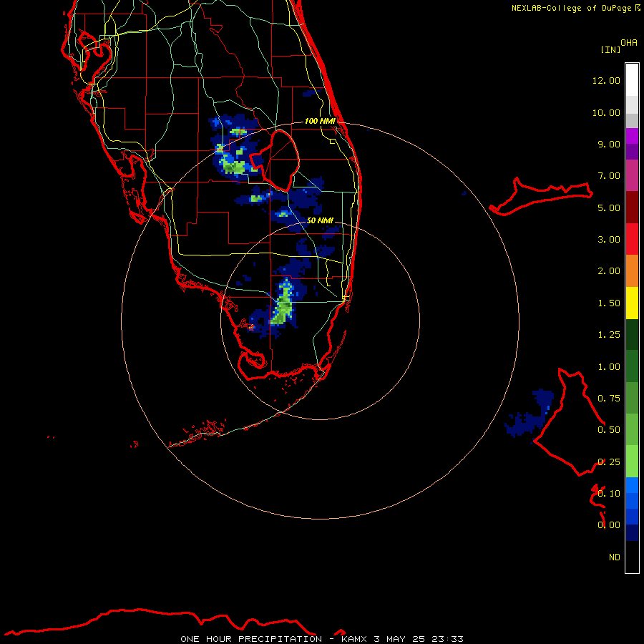Click the rainfall patch west of Andros Island

[x=529, y=413]
